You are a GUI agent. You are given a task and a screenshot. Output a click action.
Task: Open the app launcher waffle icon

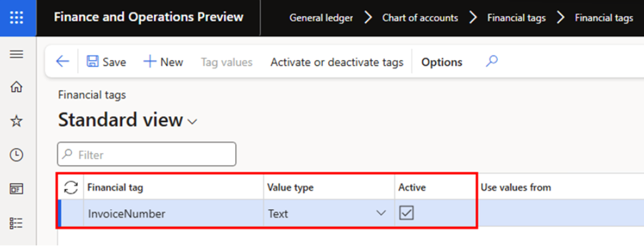(x=16, y=17)
